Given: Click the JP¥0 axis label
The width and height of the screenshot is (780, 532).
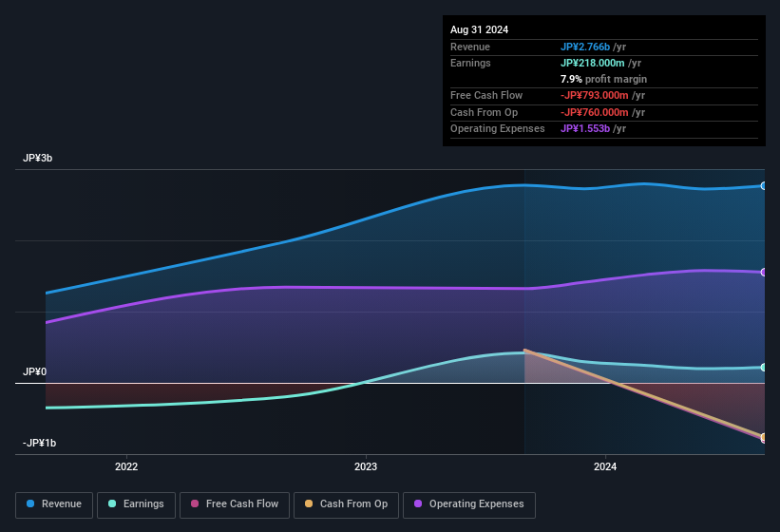Looking at the screenshot, I should (34, 371).
